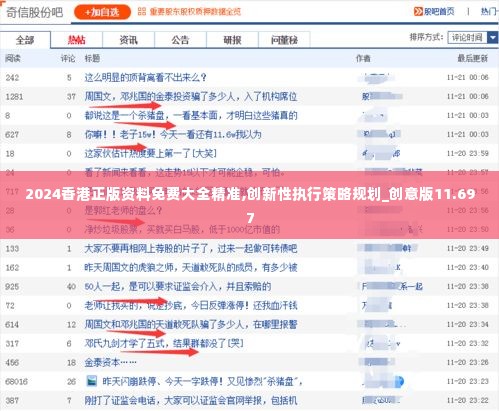Click the image icon before 昨天闪崩跌停 post
499x411 pixels.
[x=91, y=381]
